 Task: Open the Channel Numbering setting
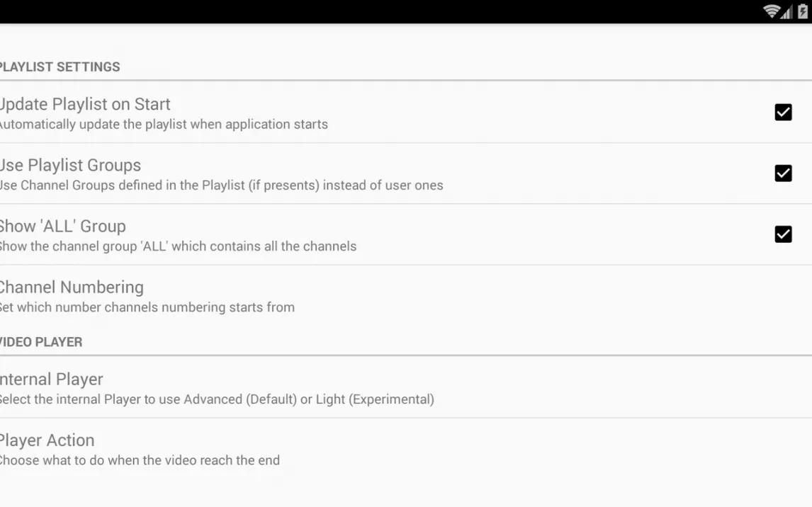point(406,296)
